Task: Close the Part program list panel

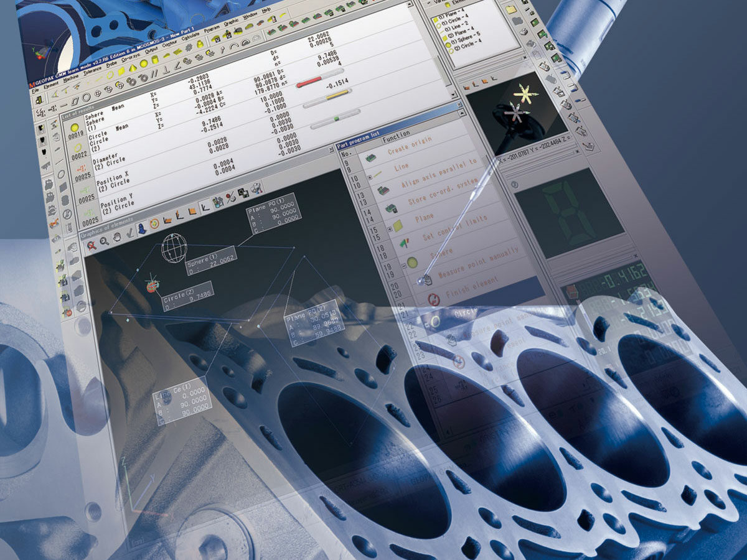Action: 459,106
